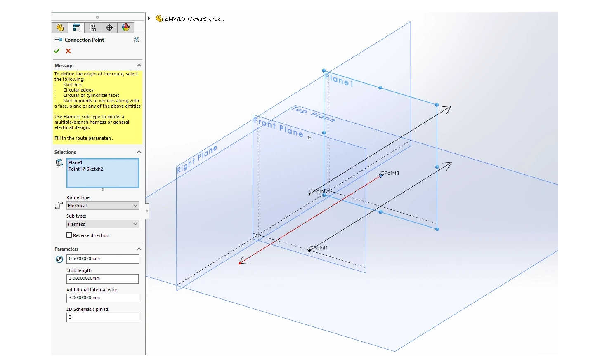Open the FeatureManager design tree tab
Viewport: 614px width, 364px height.
[x=60, y=28]
